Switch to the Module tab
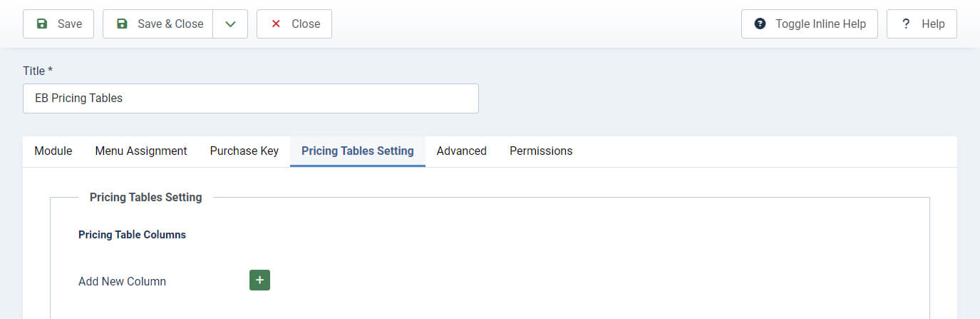980x319 pixels. 53,151
